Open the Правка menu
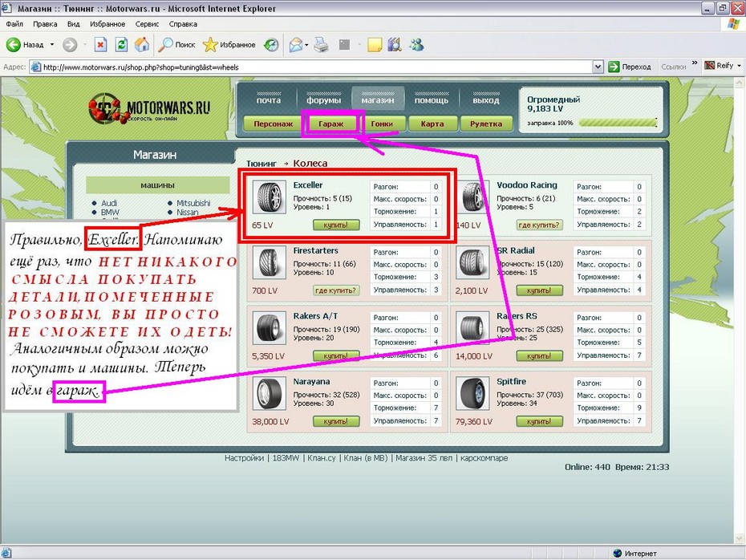Screen dimensions: 746x560 45,24
